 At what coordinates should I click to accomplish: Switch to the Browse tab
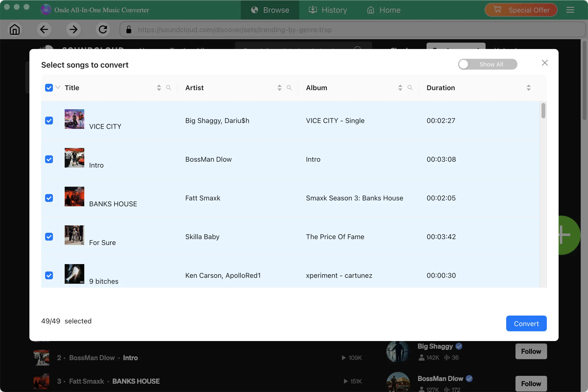(x=270, y=10)
